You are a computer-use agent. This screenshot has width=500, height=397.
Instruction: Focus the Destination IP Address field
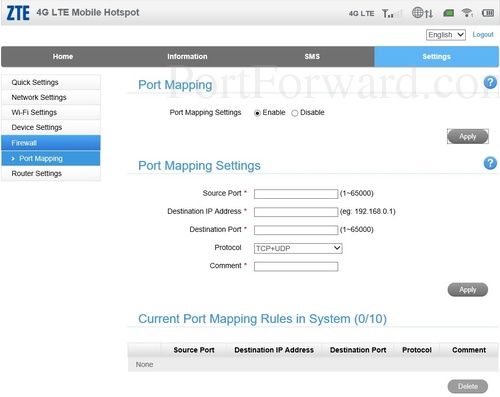296,212
